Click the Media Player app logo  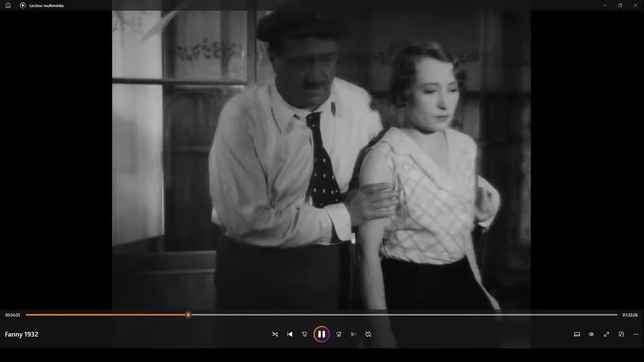point(23,6)
